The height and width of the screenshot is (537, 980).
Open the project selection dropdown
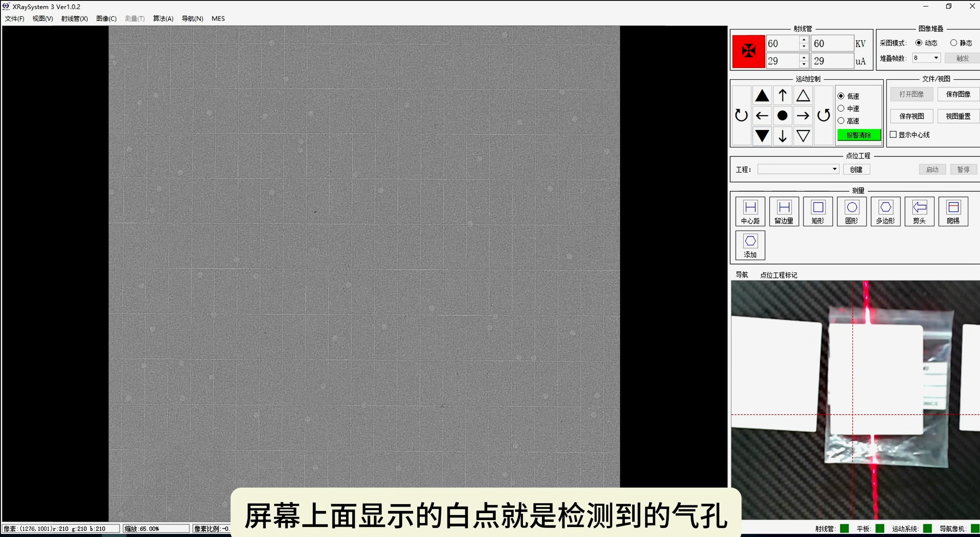(x=834, y=169)
